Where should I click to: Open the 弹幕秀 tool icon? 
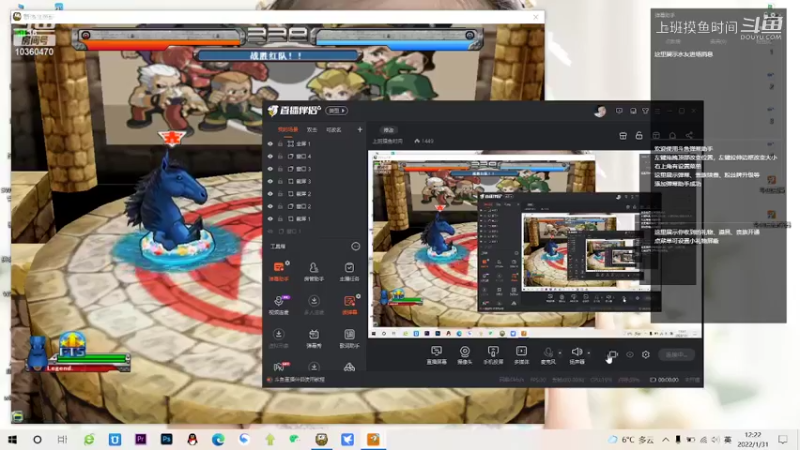pos(314,338)
